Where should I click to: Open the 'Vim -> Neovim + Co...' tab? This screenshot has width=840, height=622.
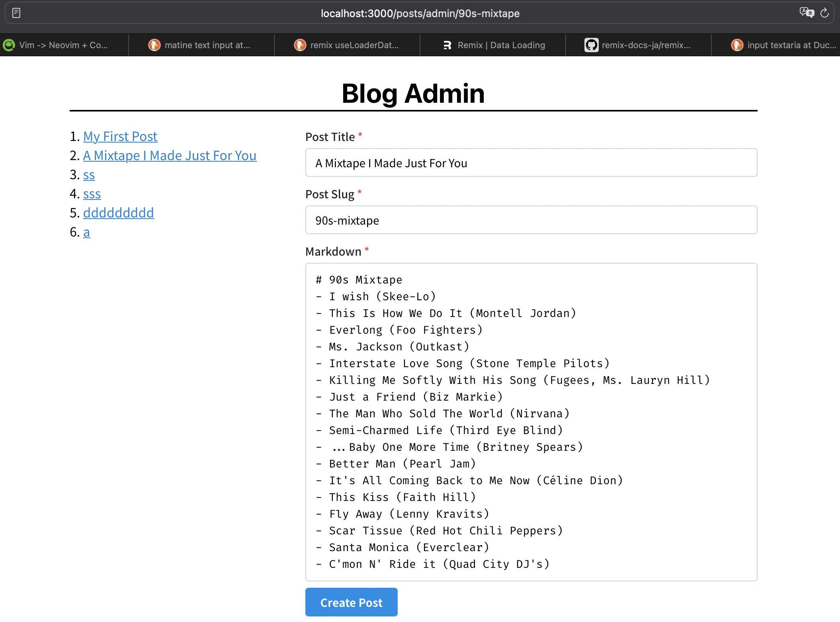click(x=63, y=45)
